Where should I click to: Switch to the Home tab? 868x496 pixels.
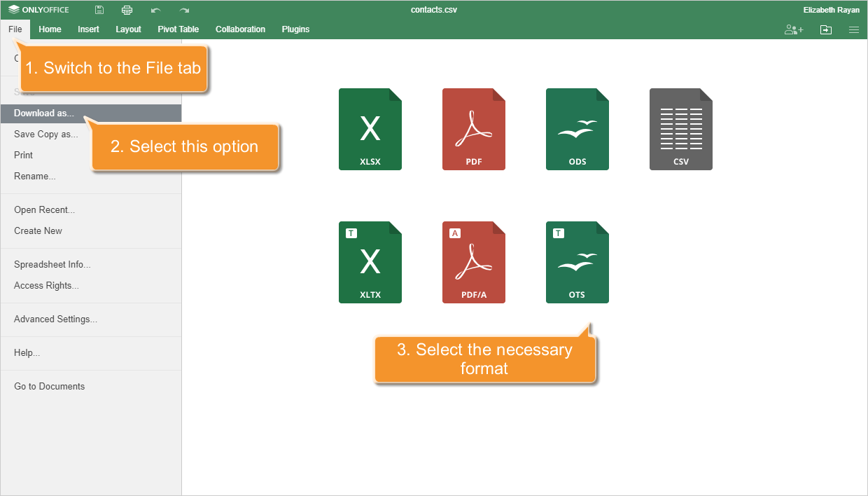tap(50, 29)
